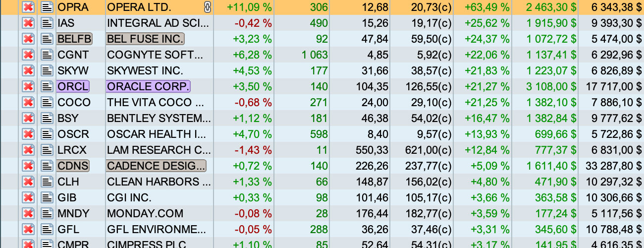This screenshot has height=248, width=644.
Task: Open the CDNS notes icon
Action: pos(47,166)
